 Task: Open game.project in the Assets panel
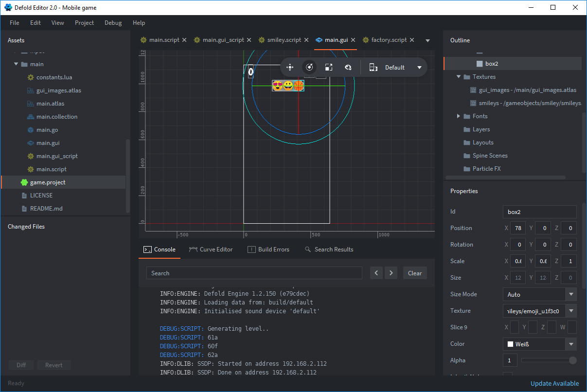click(48, 182)
